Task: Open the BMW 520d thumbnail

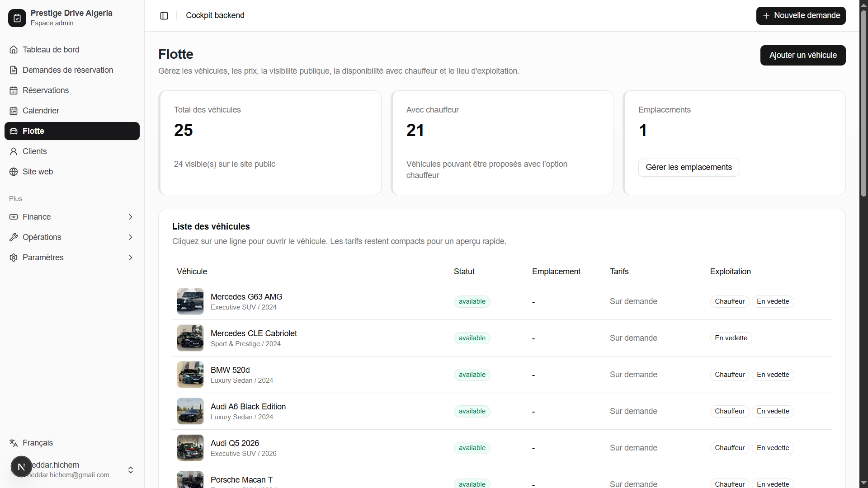Action: pos(190,375)
